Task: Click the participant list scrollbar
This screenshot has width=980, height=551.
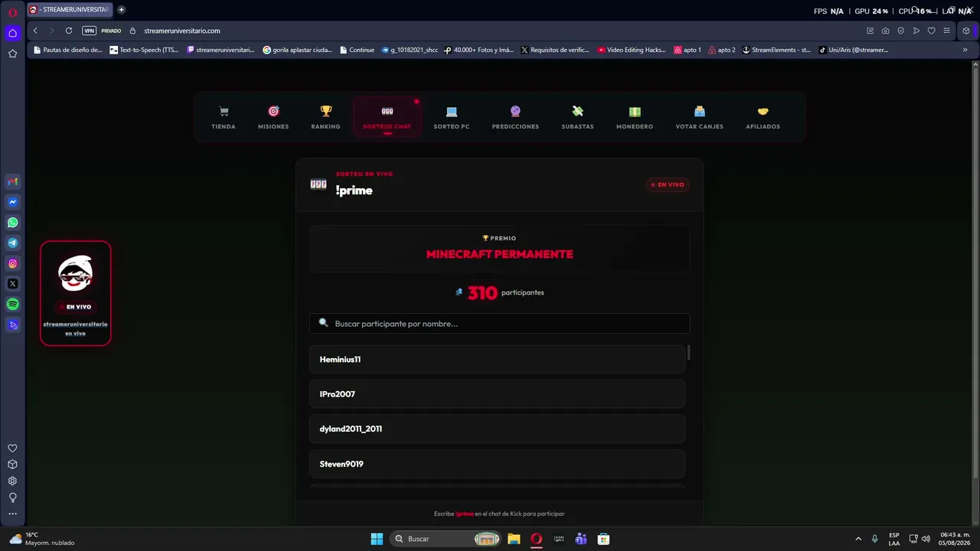Action: point(688,353)
